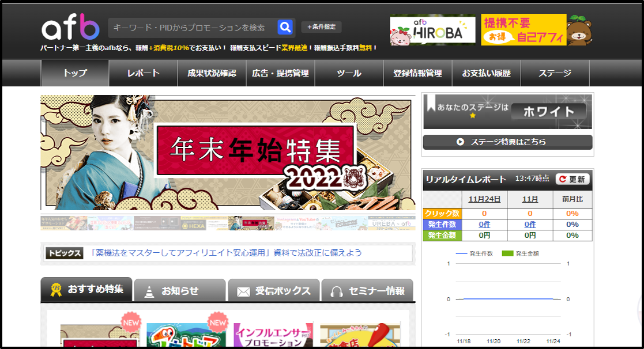
Task: Open the 登録情報管理 menu
Action: 417,73
